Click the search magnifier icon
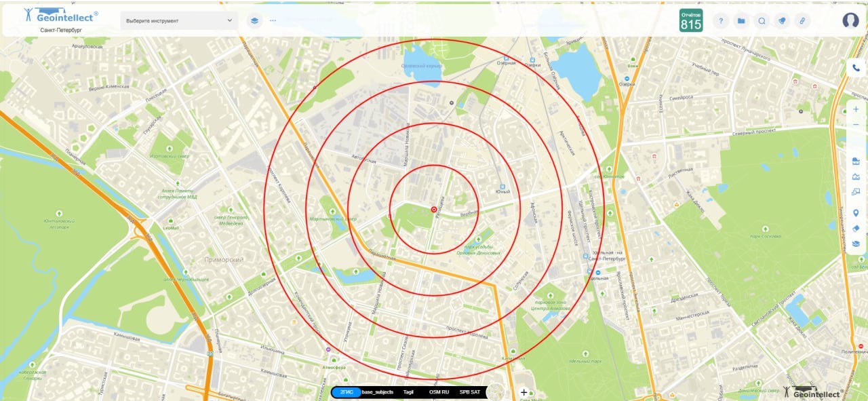This screenshot has height=401, width=868. pyautogui.click(x=762, y=21)
